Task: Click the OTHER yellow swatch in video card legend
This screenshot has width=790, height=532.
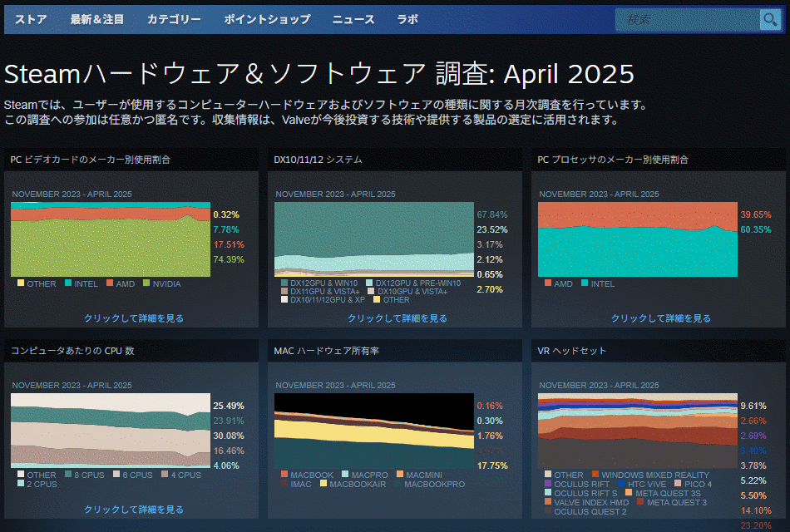Action: (x=21, y=283)
